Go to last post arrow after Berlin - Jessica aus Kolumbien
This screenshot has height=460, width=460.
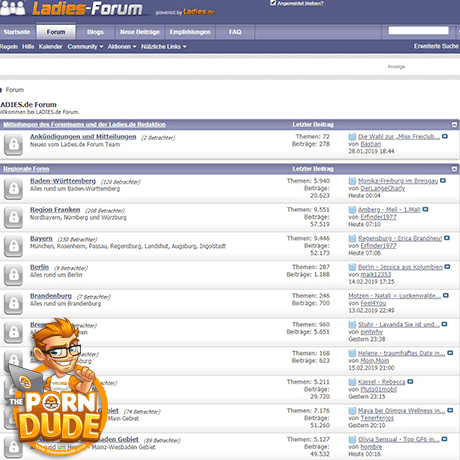pos(447,267)
